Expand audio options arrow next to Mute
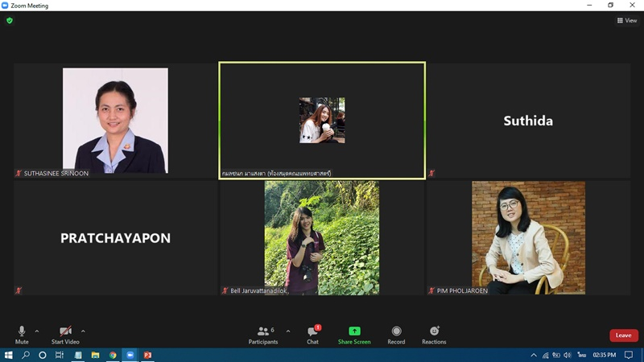644x362 pixels. coord(37,331)
